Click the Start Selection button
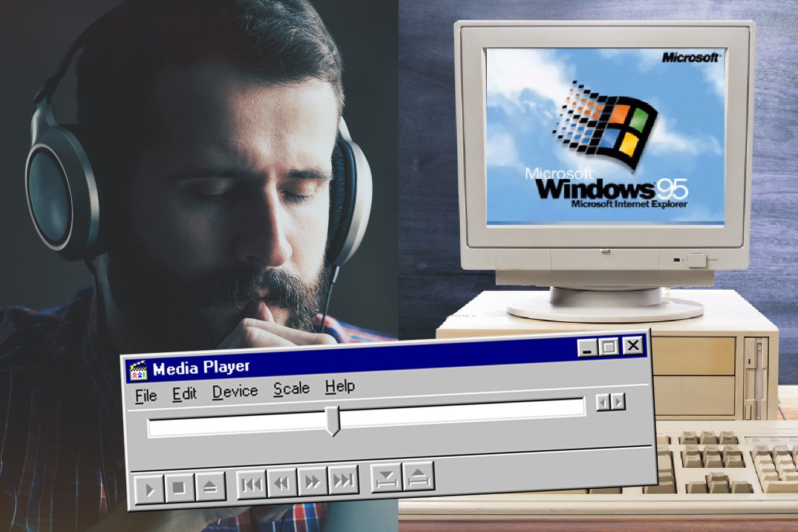 click(x=386, y=478)
